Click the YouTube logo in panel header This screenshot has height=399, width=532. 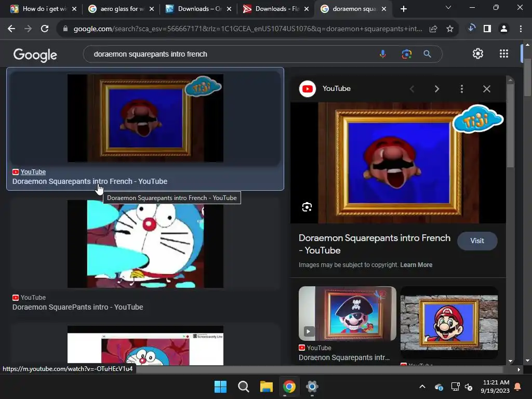click(308, 89)
